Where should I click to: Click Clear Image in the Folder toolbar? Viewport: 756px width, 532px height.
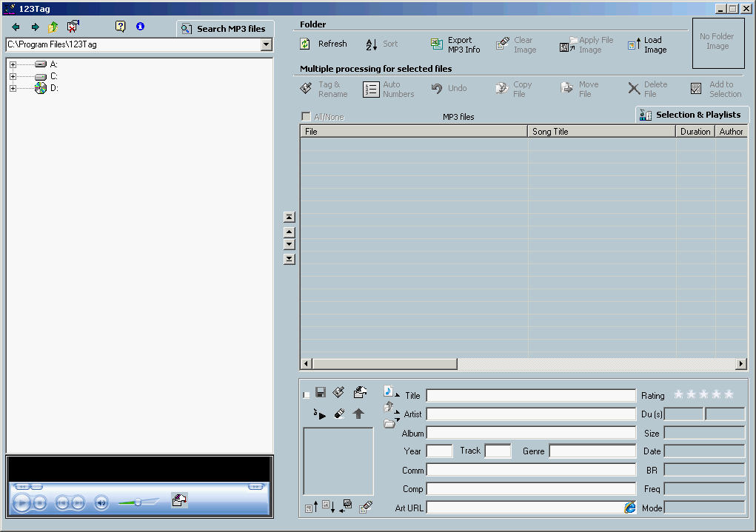[516, 45]
